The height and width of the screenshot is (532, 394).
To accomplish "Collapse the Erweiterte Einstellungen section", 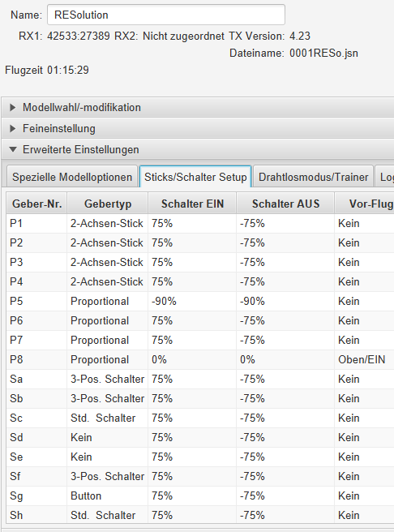I will click(198, 149).
